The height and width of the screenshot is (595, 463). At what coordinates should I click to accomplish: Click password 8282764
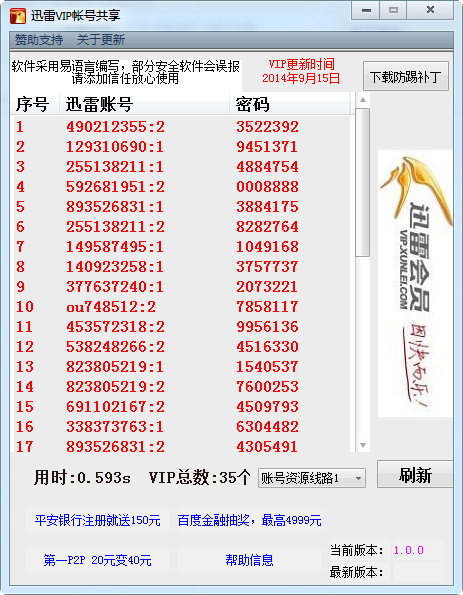click(x=268, y=227)
